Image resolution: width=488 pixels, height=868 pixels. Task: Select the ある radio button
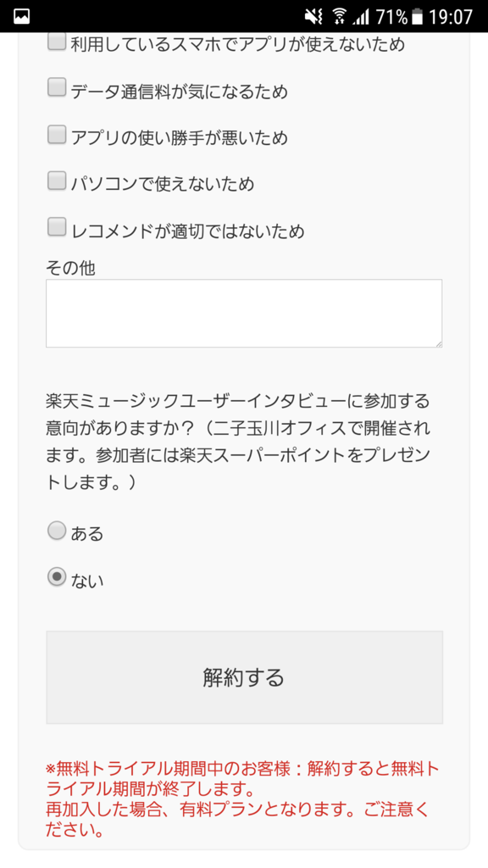pyautogui.click(x=56, y=531)
